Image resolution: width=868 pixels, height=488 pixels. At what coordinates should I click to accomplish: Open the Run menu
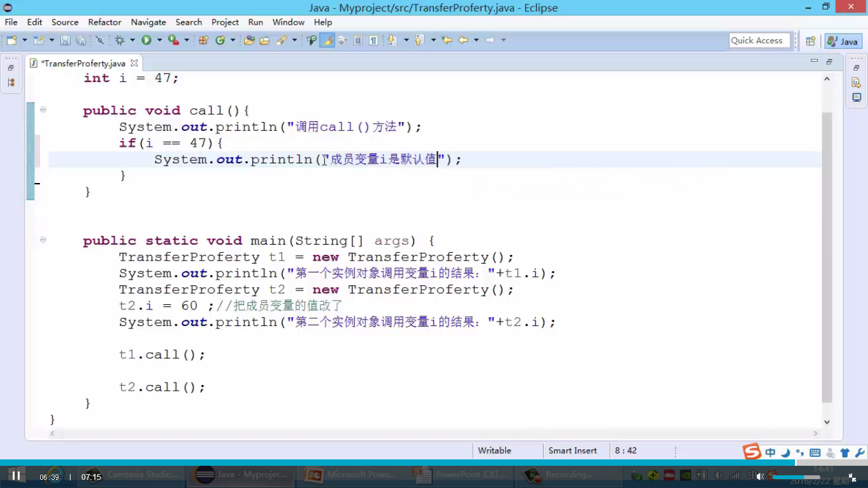click(255, 22)
